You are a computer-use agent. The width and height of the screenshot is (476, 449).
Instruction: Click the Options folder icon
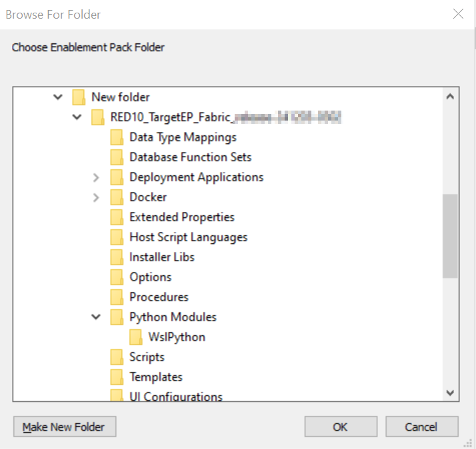click(x=117, y=277)
